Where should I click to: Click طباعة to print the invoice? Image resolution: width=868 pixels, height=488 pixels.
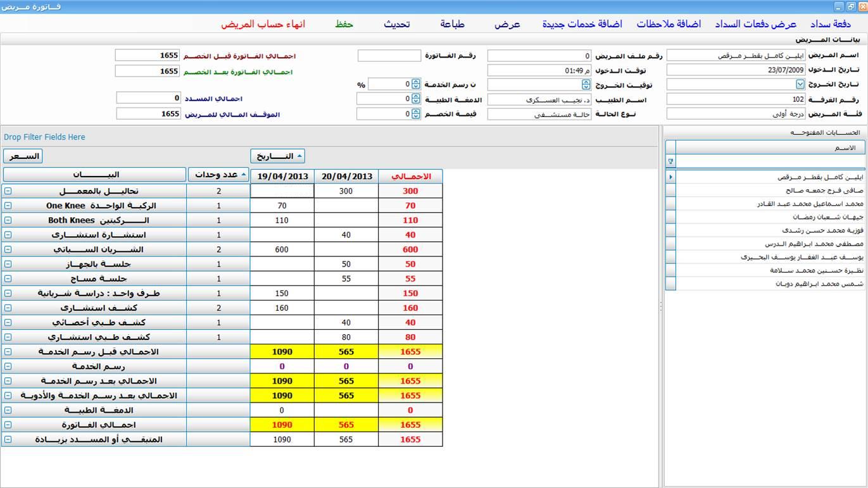click(453, 24)
